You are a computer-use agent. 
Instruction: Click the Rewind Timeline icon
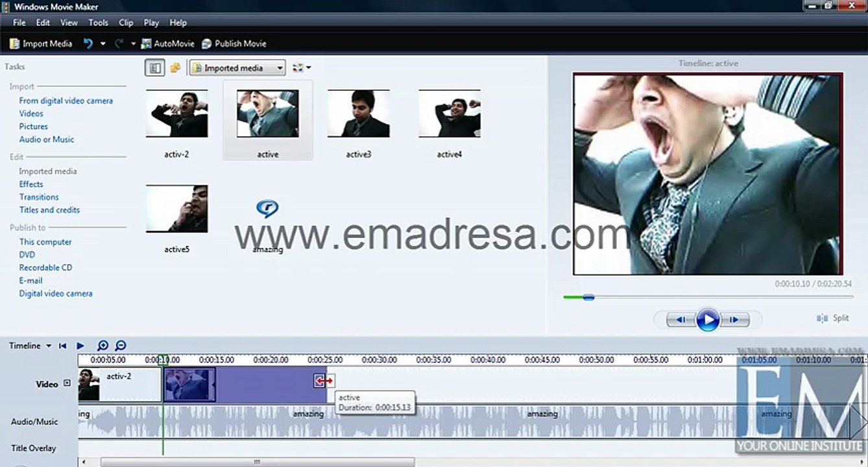[x=63, y=346]
